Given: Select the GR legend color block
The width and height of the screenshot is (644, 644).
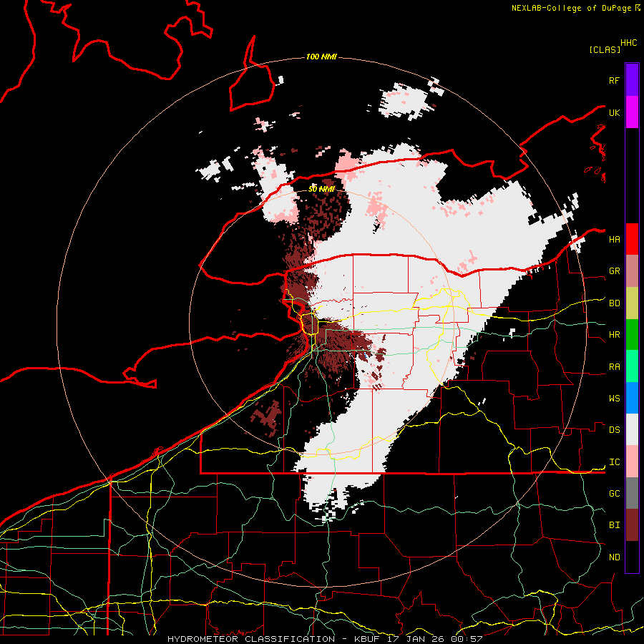Looking at the screenshot, I should (x=632, y=270).
